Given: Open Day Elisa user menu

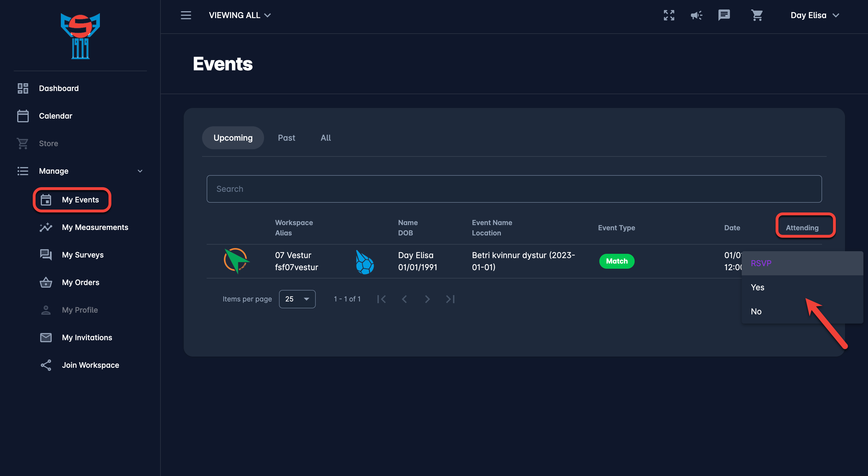Looking at the screenshot, I should tap(814, 15).
